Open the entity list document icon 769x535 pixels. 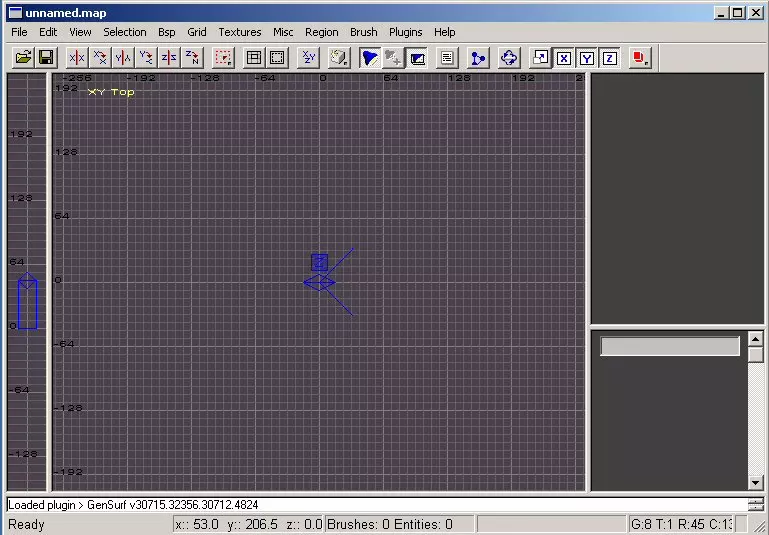[x=447, y=58]
